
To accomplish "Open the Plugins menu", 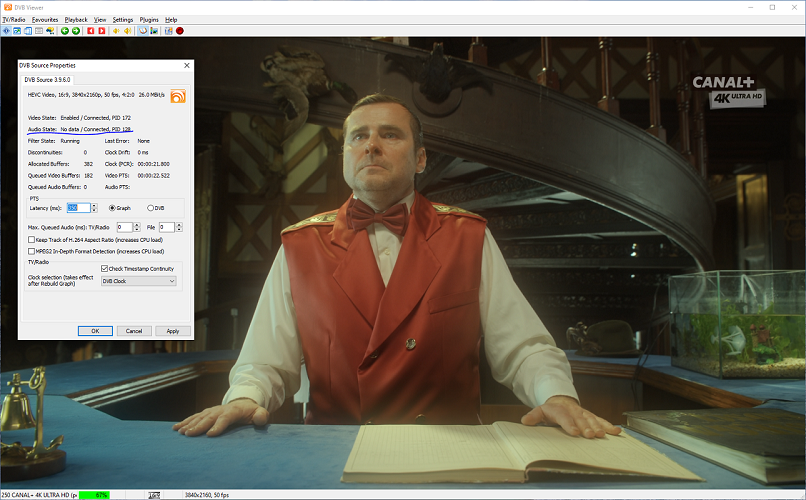I will 149,19.
